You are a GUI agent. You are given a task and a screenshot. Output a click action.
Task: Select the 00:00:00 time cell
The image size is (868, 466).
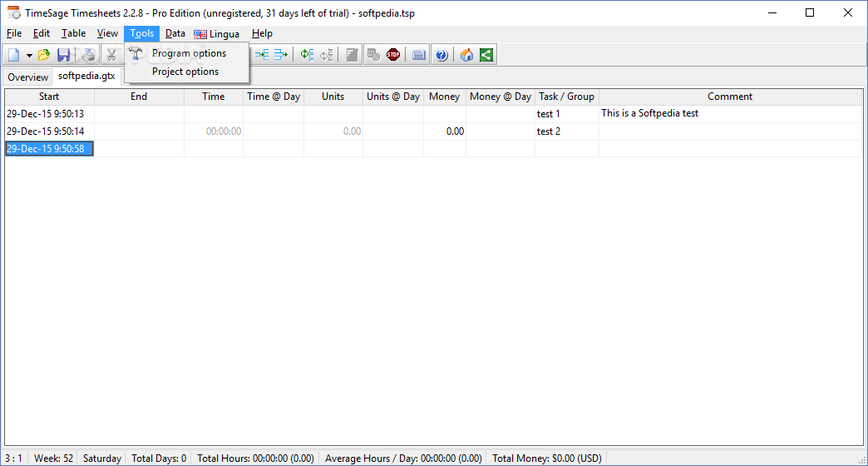[214, 131]
